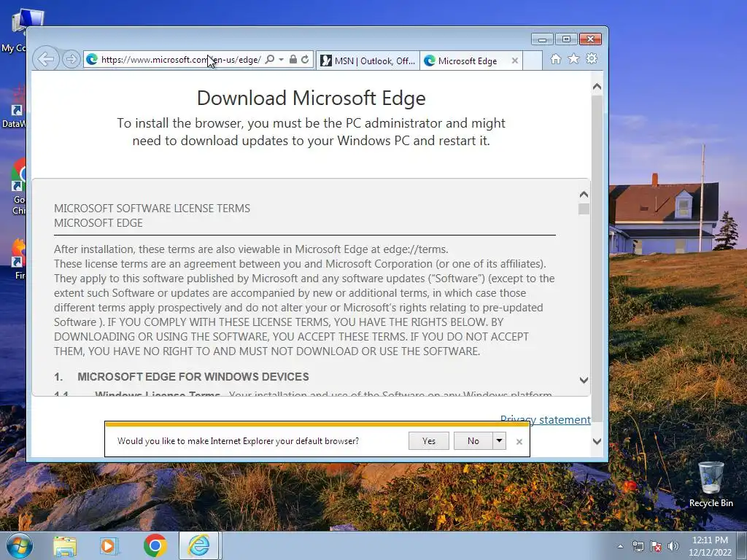Click the license terms scrollbar thumb
Viewport: 747px width, 560px height.
(x=584, y=209)
